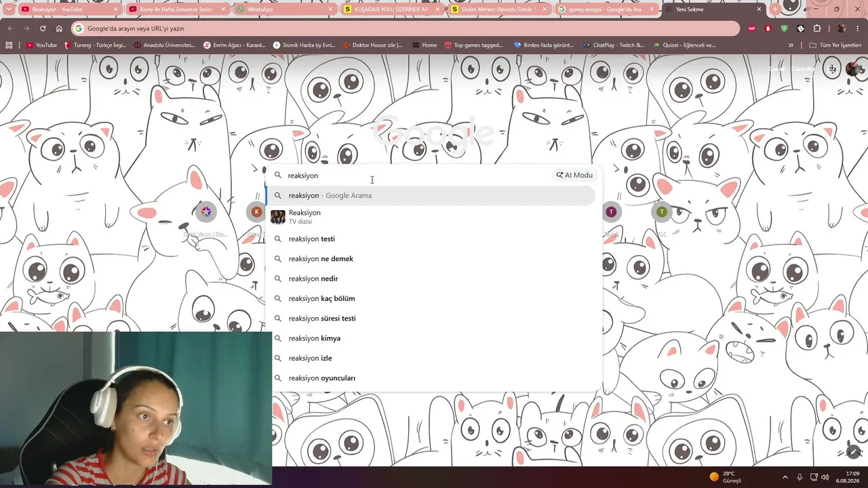Switch to the KUŞADASI YOLU ÜZERİNDE tab
The width and height of the screenshot is (868, 488).
392,9
